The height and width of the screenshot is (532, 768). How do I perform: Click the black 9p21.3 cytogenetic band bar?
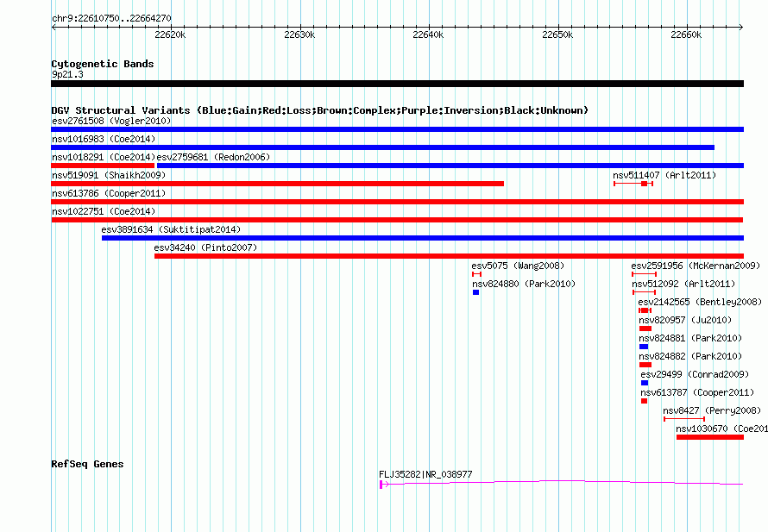(x=397, y=84)
